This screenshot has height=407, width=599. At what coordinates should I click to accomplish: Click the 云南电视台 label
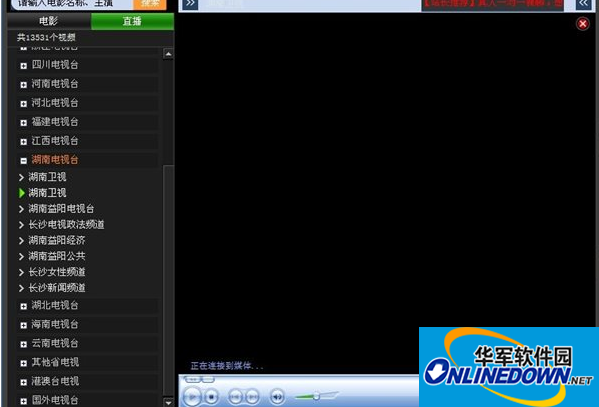(x=55, y=343)
